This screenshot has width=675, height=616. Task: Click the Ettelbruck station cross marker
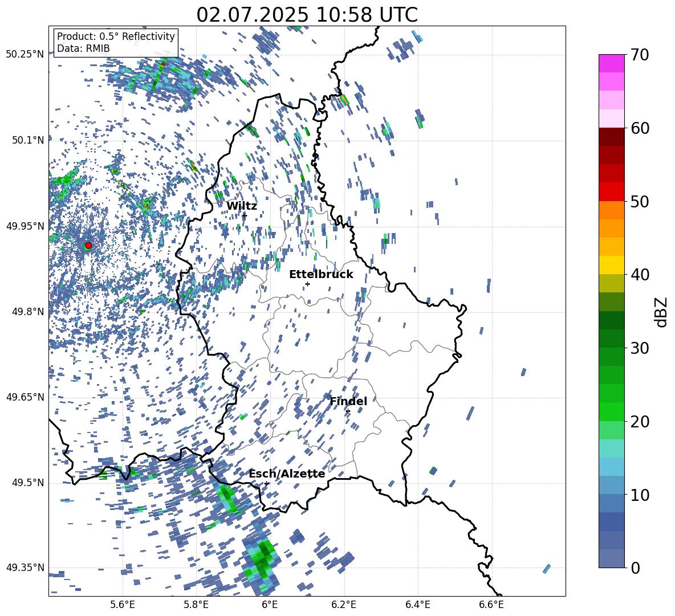[307, 284]
